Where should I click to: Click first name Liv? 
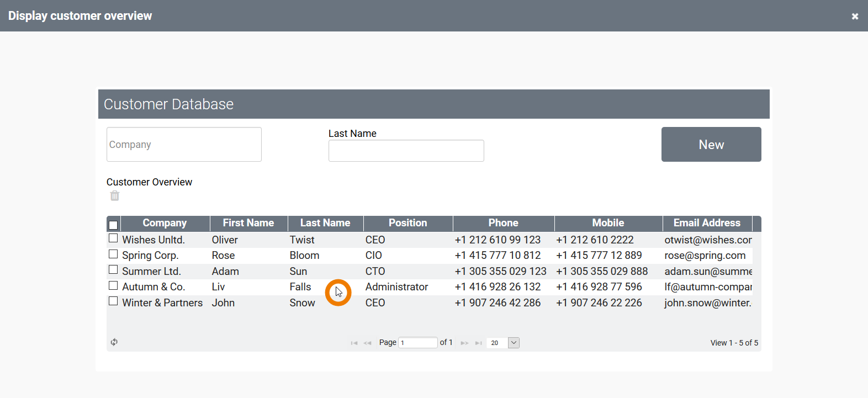218,287
